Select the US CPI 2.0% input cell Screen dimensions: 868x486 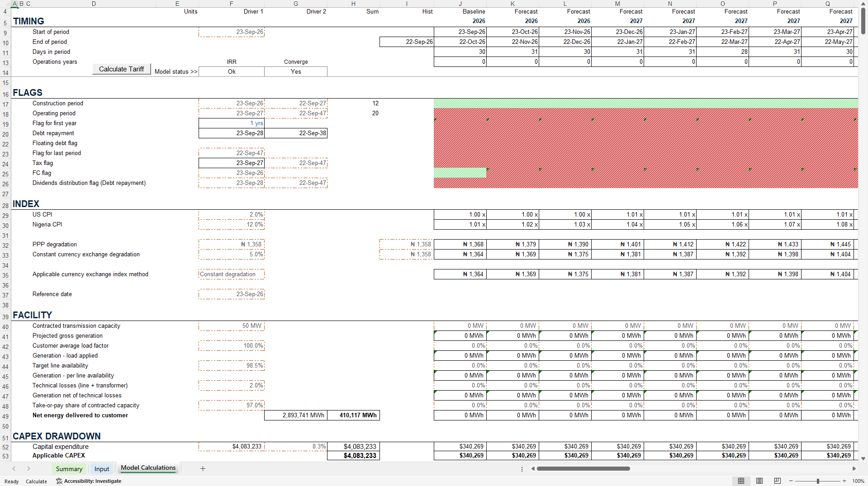coord(232,215)
